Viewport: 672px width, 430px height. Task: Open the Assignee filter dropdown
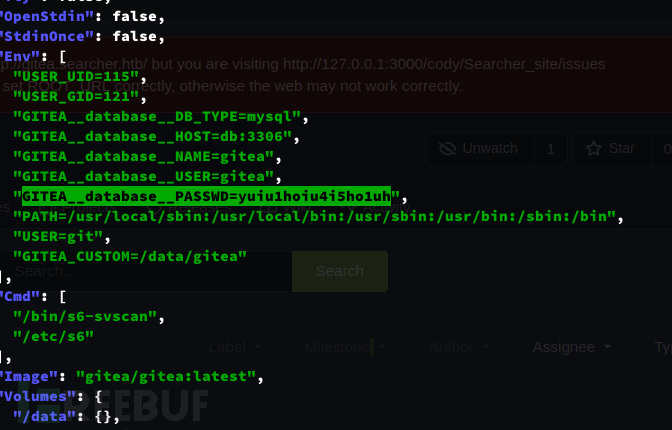[571, 347]
